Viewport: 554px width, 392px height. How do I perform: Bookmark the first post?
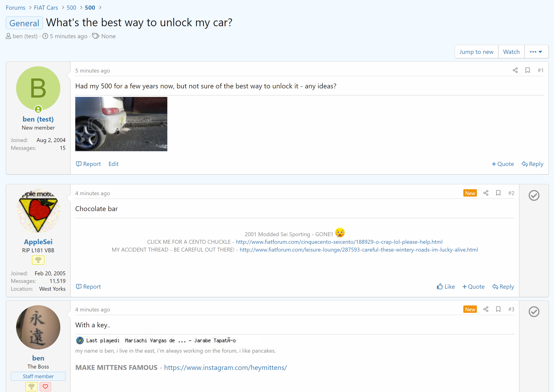(x=528, y=70)
